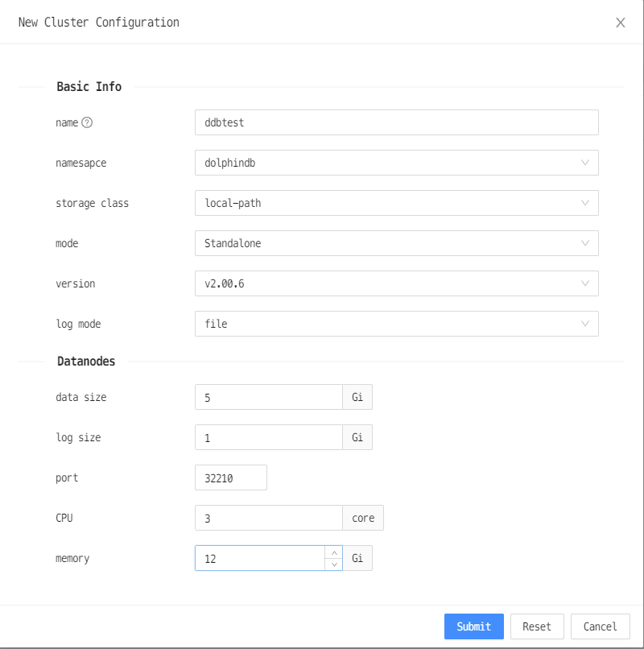This screenshot has height=649, width=644.
Task: Increase memory with the up stepper arrow
Action: pos(335,553)
